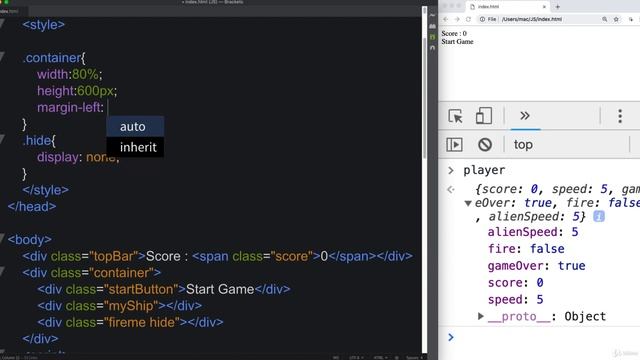640x360 pixels.
Task: Click the 'topBar' div line in editor
Action: click(218, 256)
